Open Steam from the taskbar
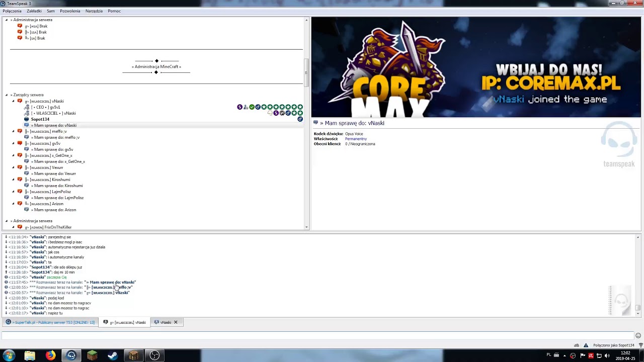644x362 pixels. coord(112,355)
